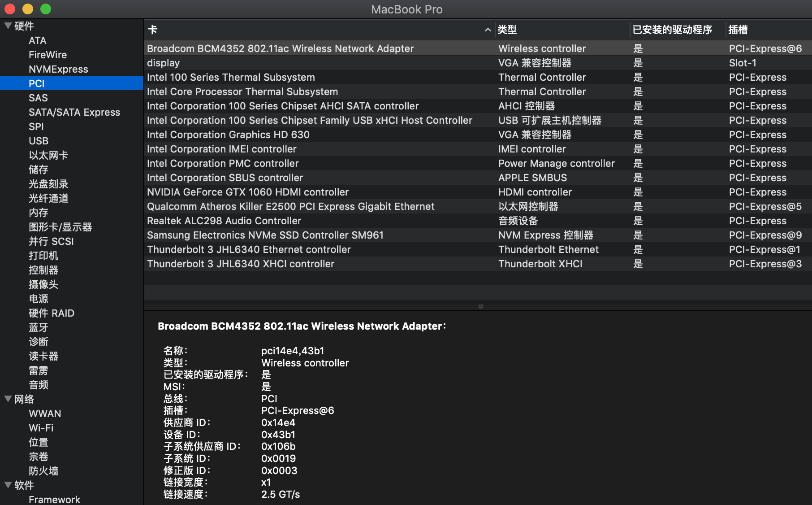Open 读卡器 in the sidebar

pos(43,356)
